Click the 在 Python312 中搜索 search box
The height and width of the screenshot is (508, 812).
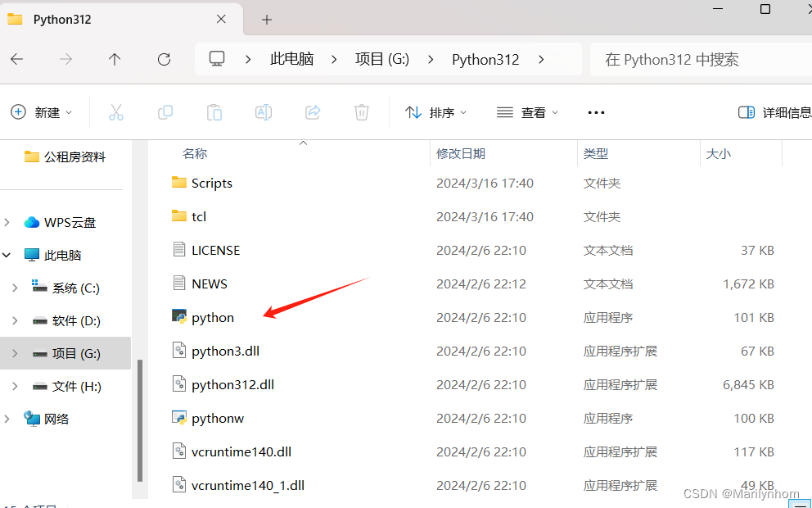(x=701, y=60)
